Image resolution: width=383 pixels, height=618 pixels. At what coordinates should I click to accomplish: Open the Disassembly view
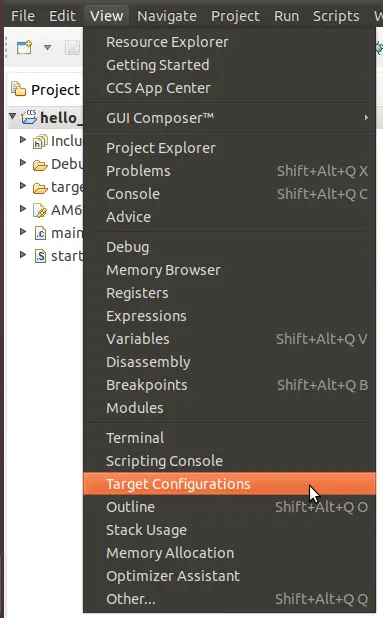pyautogui.click(x=229, y=362)
